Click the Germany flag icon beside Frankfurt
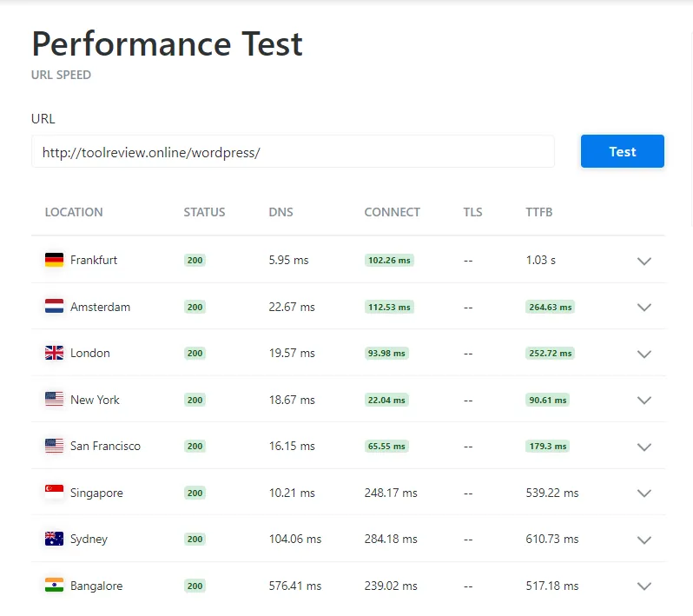Image resolution: width=693 pixels, height=616 pixels. pyautogui.click(x=54, y=260)
